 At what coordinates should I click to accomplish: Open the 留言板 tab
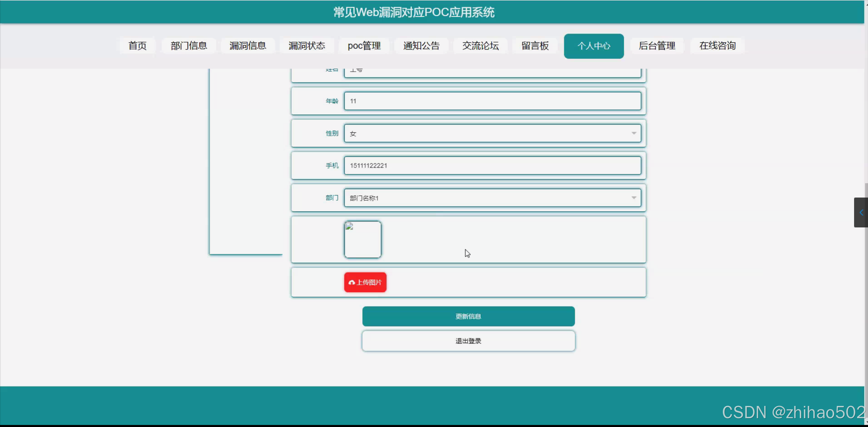[535, 45]
